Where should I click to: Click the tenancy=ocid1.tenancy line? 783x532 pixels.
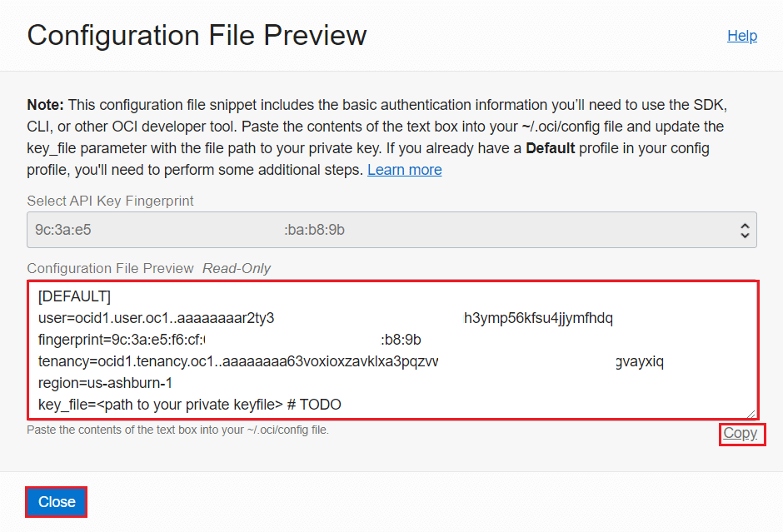pos(351,361)
